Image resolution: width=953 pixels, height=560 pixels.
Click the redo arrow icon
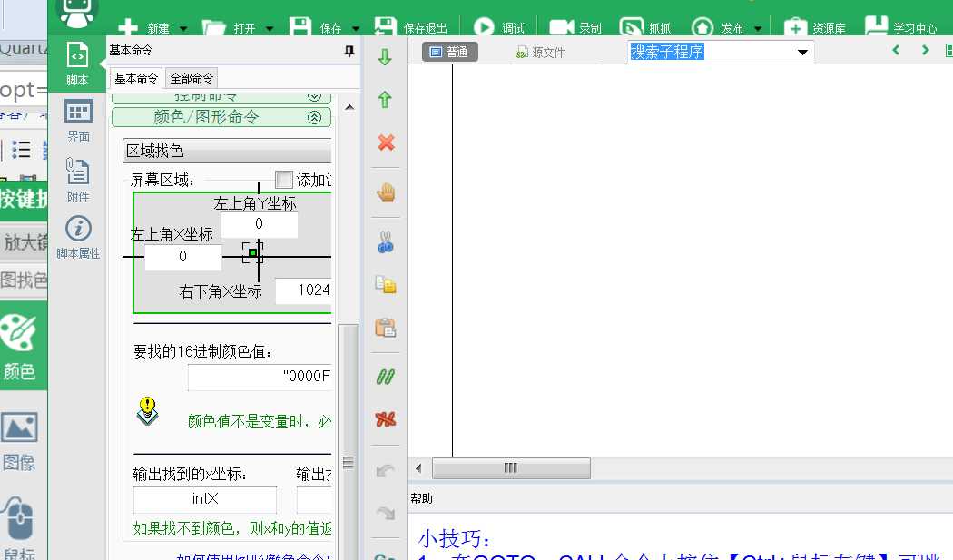(x=386, y=514)
